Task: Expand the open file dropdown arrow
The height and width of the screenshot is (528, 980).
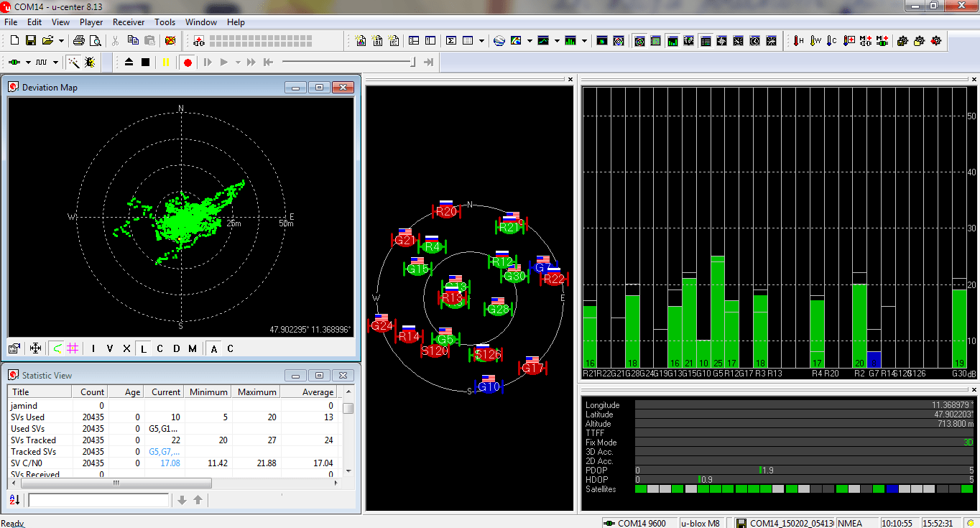Action: click(x=61, y=41)
